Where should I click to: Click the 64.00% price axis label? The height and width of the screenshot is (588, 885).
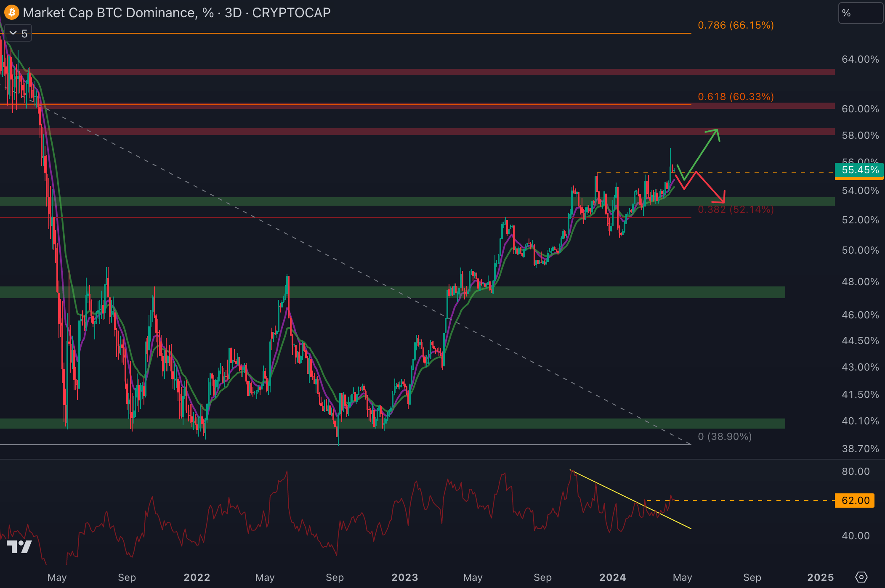pos(860,59)
